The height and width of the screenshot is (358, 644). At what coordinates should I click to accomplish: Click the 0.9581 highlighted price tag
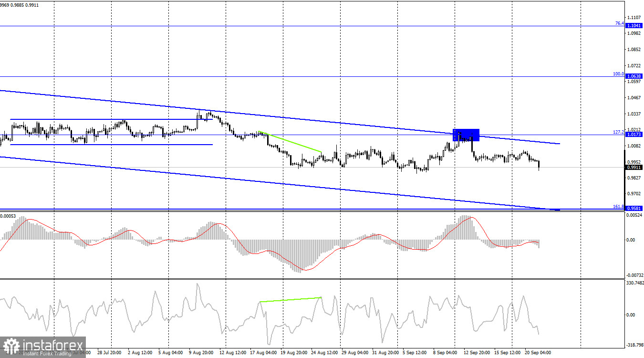(634, 208)
